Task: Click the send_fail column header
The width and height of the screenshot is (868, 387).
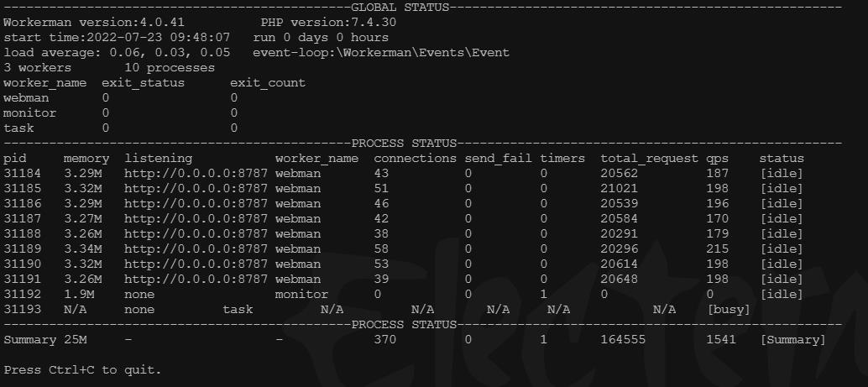Action: click(498, 159)
